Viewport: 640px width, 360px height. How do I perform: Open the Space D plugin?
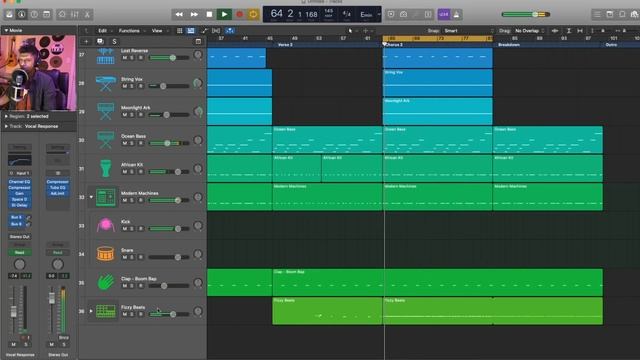[x=19, y=199]
